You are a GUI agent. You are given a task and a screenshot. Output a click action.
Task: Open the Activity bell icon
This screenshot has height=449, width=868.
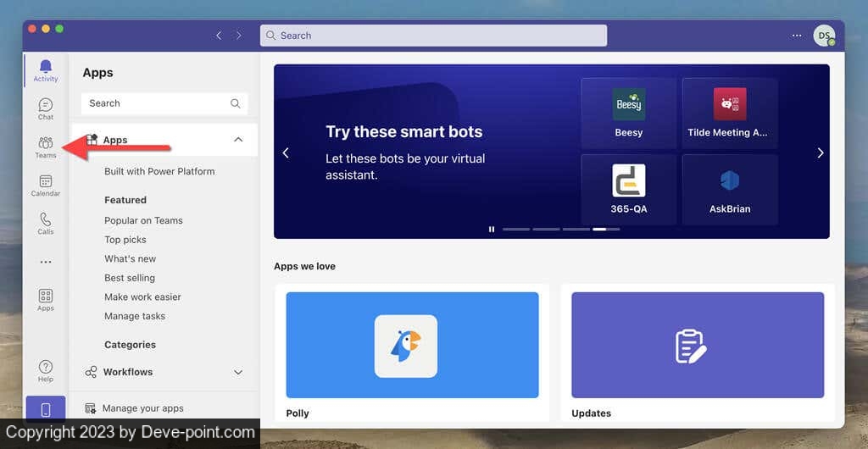(46, 69)
